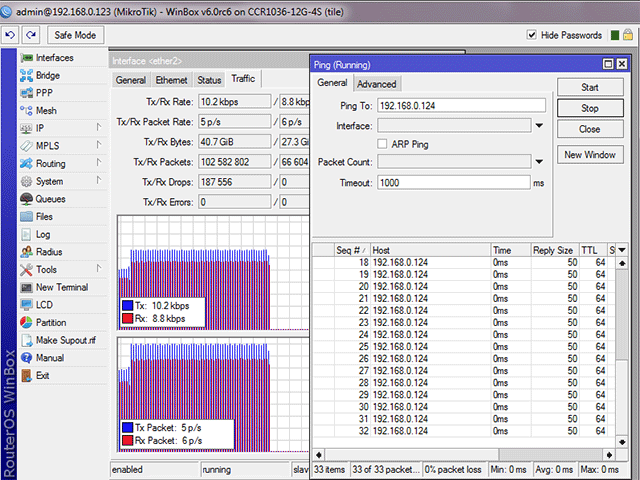This screenshot has height=480, width=640.
Task: Click the blue Tx Packet legend swatch
Action: (x=128, y=427)
